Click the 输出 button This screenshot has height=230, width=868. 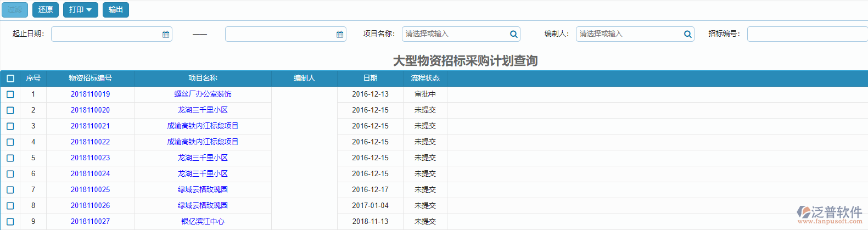click(115, 10)
